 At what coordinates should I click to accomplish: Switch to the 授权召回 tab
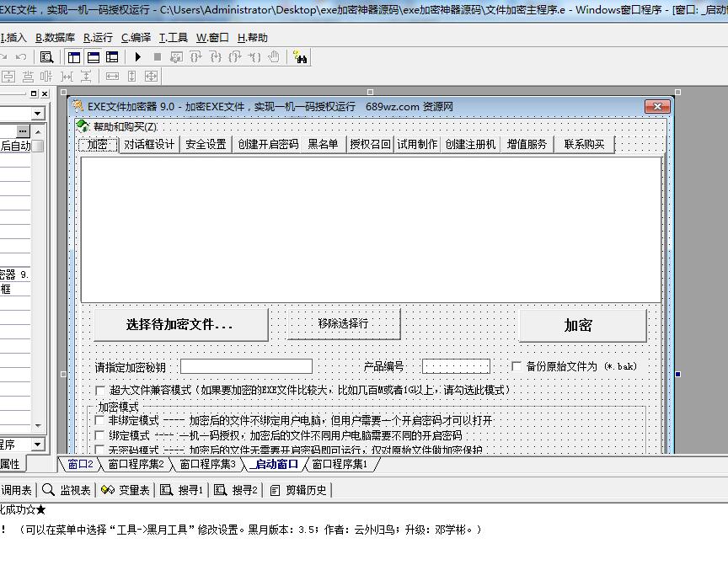click(370, 144)
